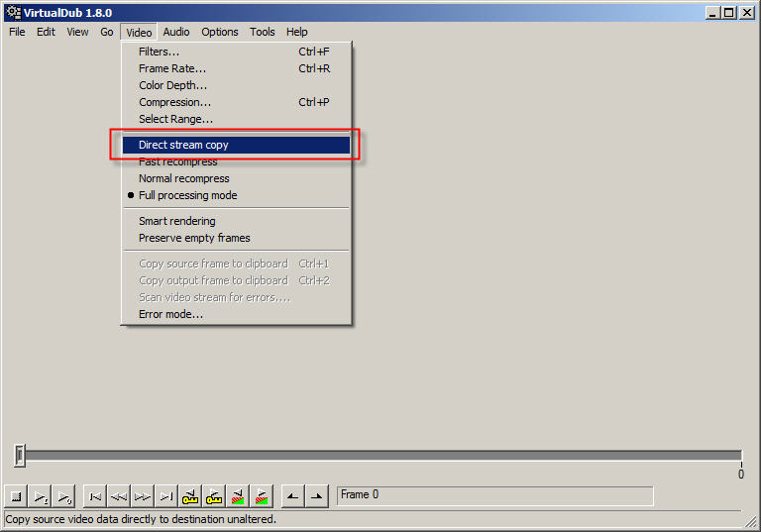Choose Select Range... menu entry
Screen dimensions: 761x532
click(236, 120)
